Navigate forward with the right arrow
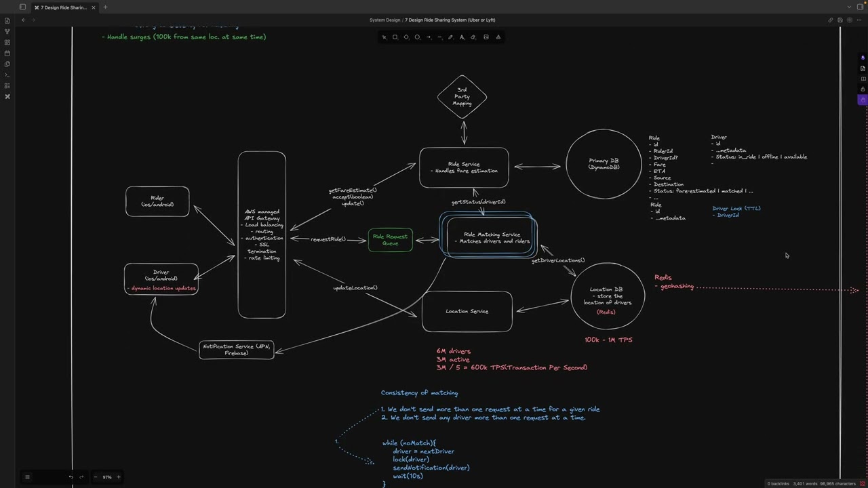The height and width of the screenshot is (488, 868). coord(33,20)
